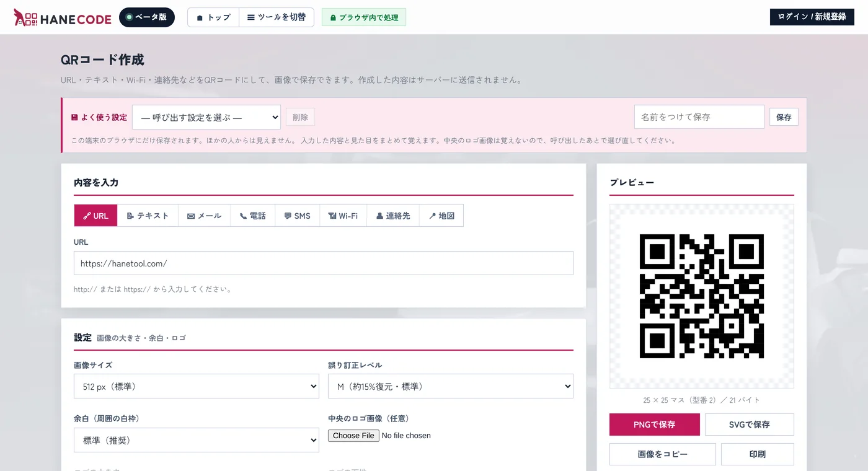Switch to the 連絡先 tab

pos(393,216)
